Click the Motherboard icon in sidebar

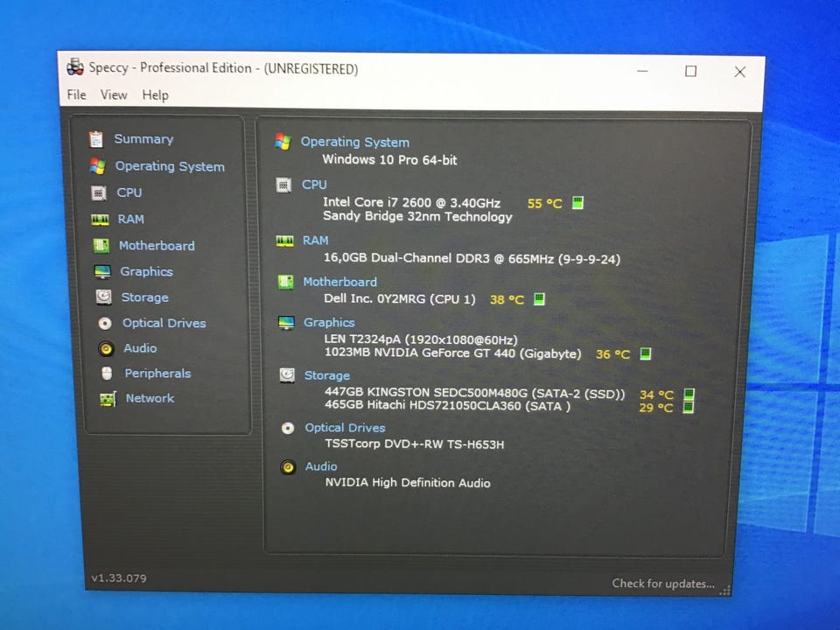point(101,245)
